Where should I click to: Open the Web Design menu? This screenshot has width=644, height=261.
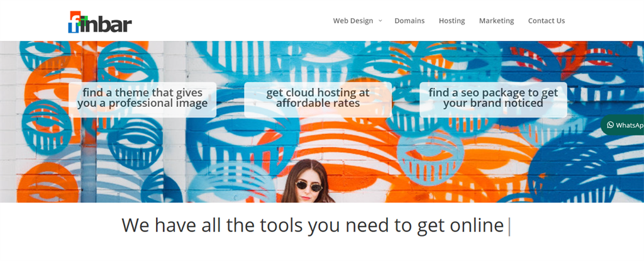(x=352, y=21)
